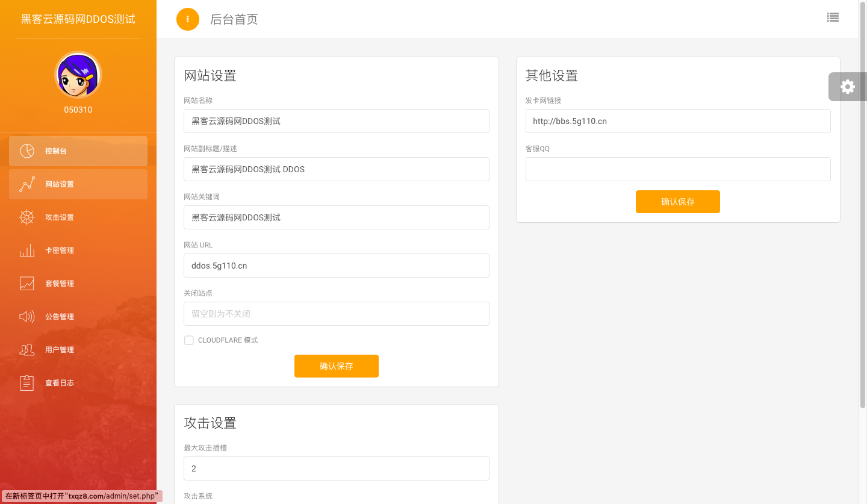This screenshot has width=867, height=504.
Task: Open the gear settings panel tab
Action: pyautogui.click(x=848, y=87)
